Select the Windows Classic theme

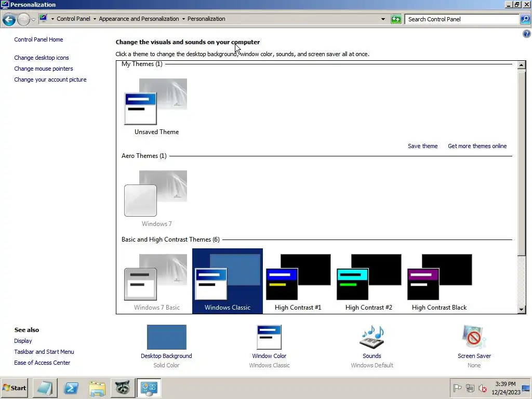228,281
